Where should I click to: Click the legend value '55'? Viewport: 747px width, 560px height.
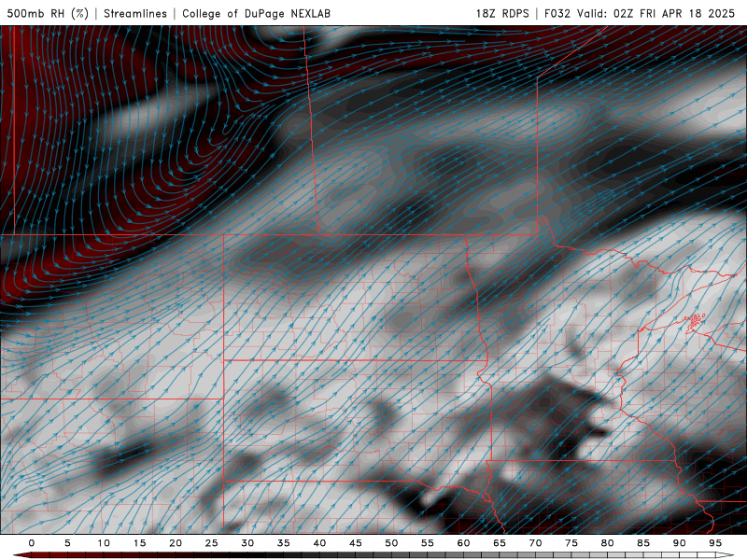pyautogui.click(x=428, y=543)
